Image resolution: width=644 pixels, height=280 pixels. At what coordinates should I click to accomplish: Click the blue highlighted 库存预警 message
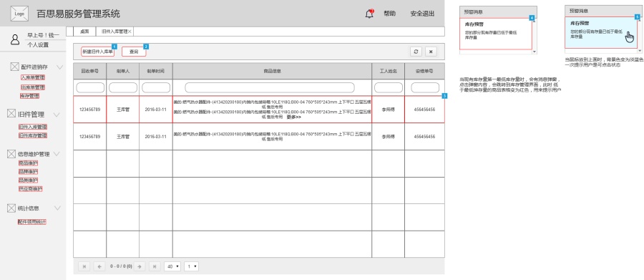[601, 33]
